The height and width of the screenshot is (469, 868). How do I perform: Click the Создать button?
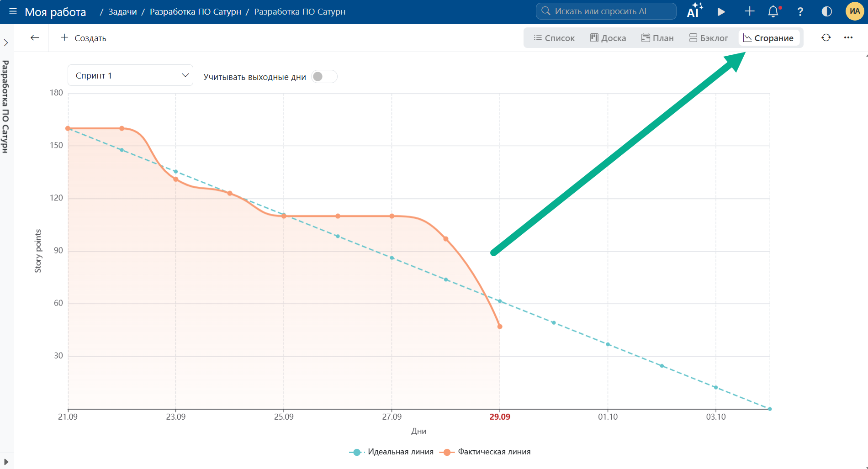click(x=84, y=38)
